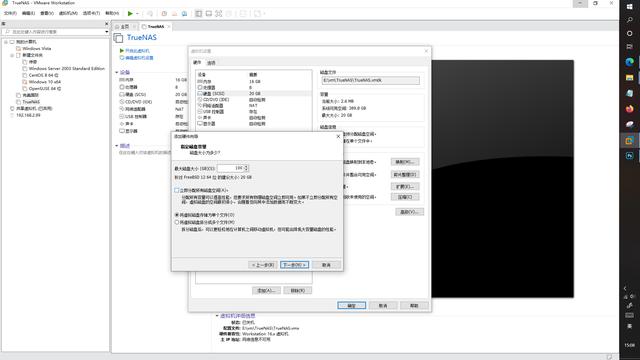Screen dimensions: 640x360
Task: Click the take snapshot clock toolbar icon
Action: 164,13
